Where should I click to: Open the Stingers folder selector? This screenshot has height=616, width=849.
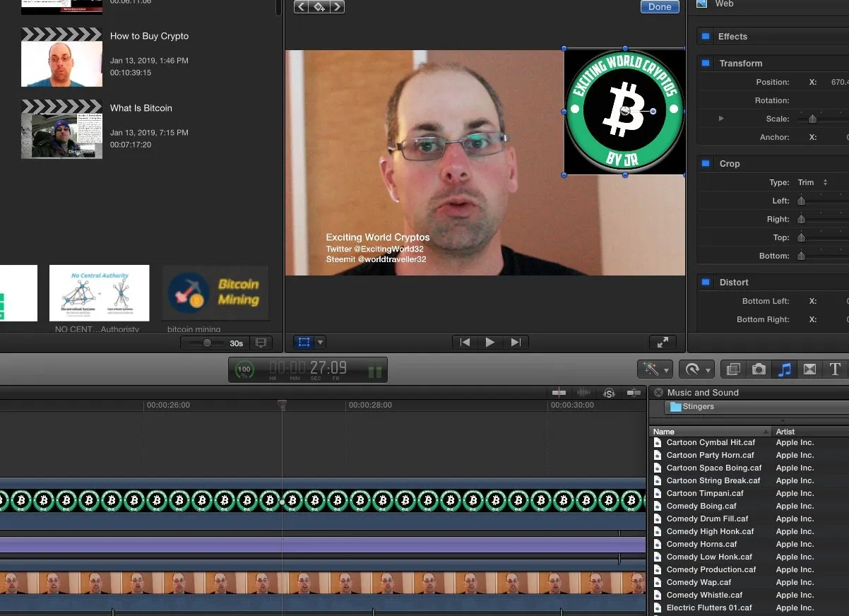pos(756,407)
